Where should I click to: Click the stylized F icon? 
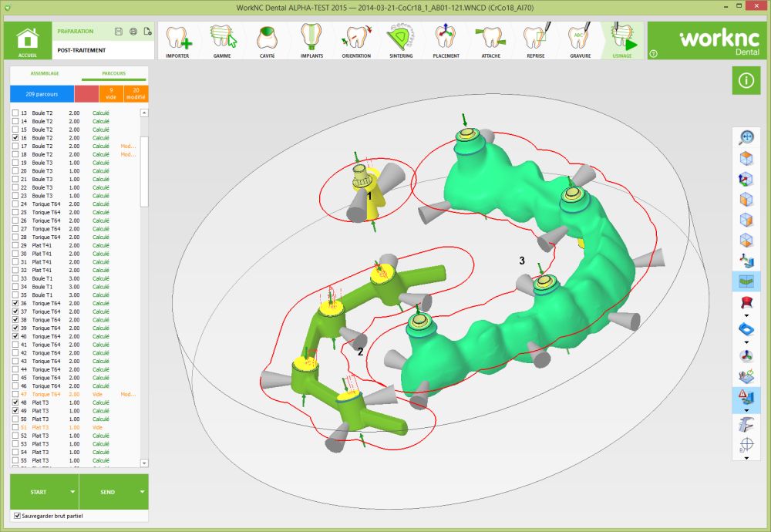point(746,424)
